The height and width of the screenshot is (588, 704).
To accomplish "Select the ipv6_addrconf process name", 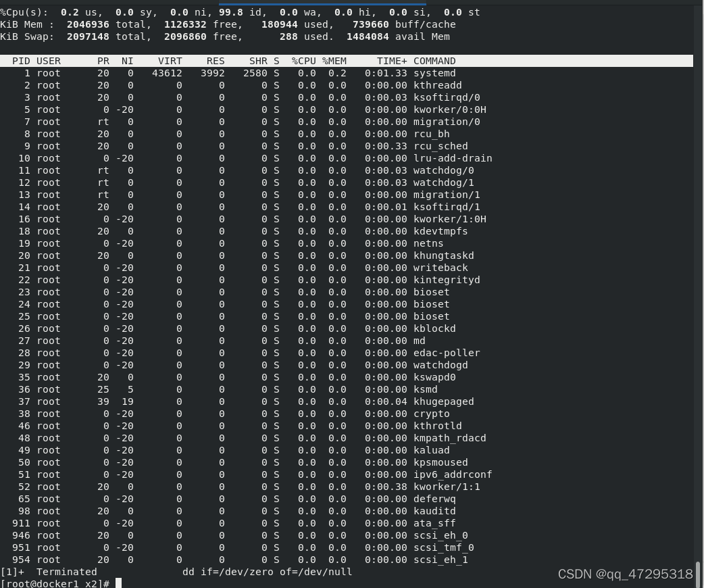I will 453,474.
